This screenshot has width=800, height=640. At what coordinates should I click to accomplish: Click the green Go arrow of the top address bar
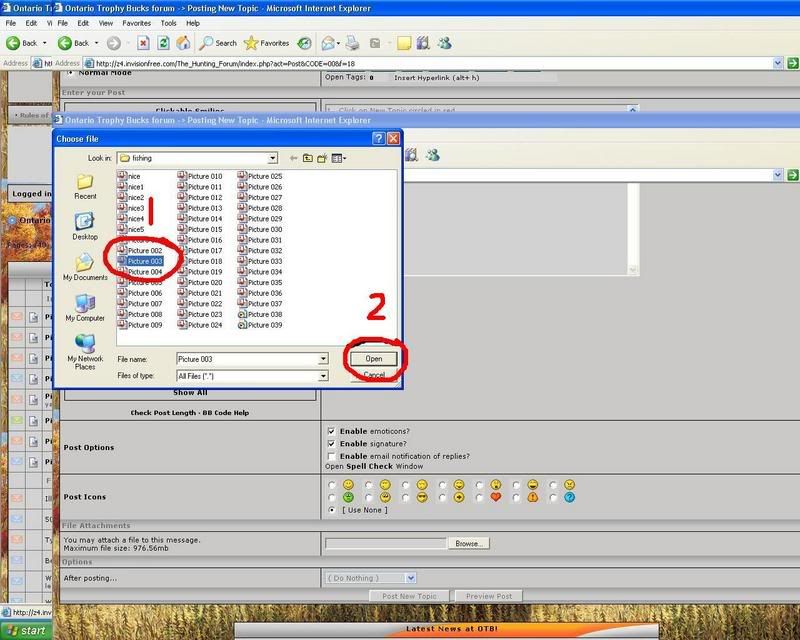[793, 63]
